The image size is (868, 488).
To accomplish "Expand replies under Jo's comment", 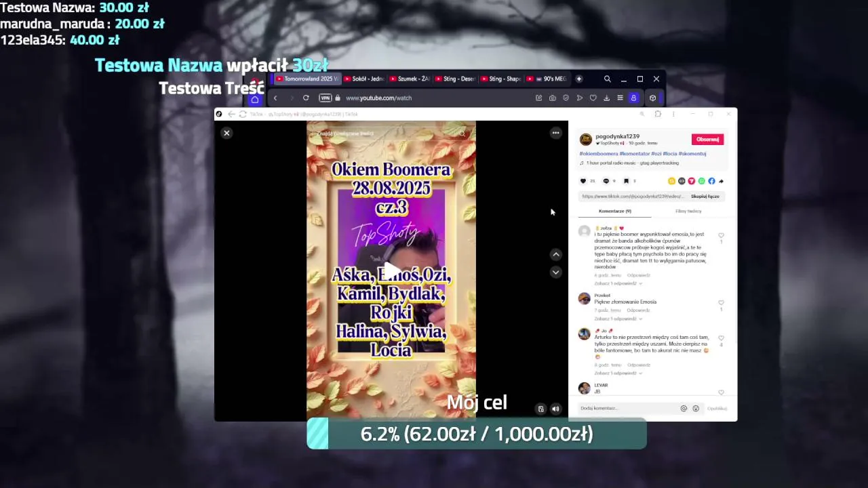I will (618, 373).
